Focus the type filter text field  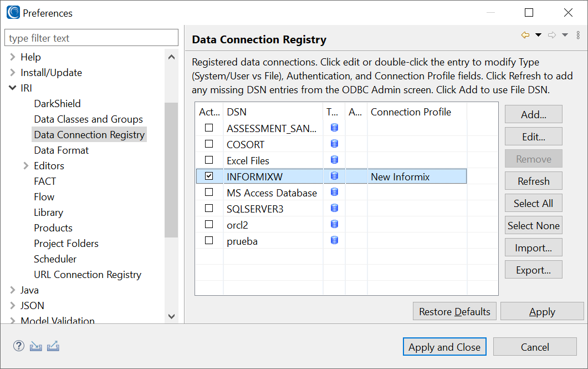coord(91,38)
